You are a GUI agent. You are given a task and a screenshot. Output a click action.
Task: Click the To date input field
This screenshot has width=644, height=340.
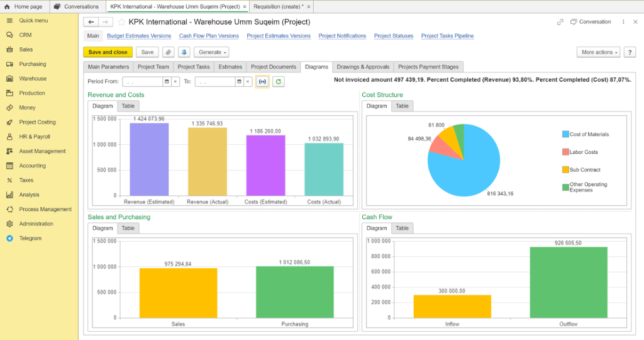pyautogui.click(x=215, y=81)
